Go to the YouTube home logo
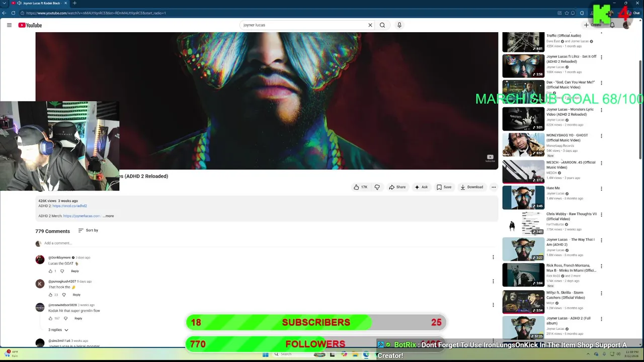This screenshot has height=362, width=644. tap(30, 25)
